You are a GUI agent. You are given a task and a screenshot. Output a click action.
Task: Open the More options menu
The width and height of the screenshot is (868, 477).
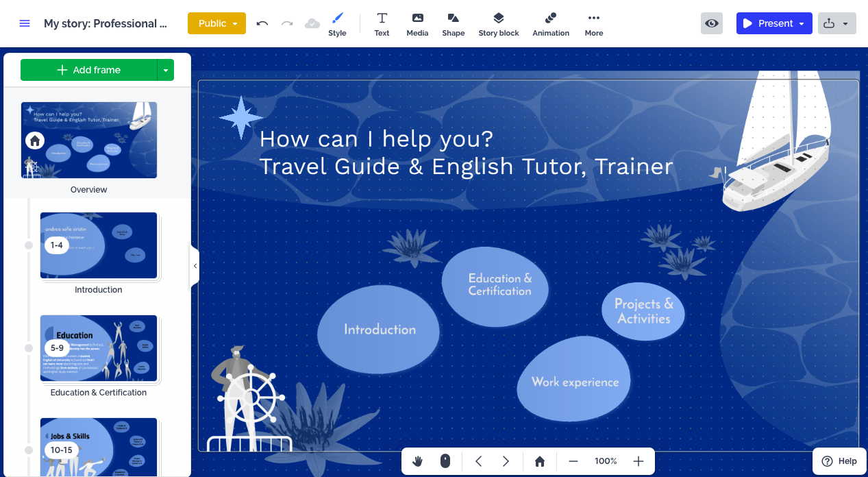pyautogui.click(x=594, y=23)
